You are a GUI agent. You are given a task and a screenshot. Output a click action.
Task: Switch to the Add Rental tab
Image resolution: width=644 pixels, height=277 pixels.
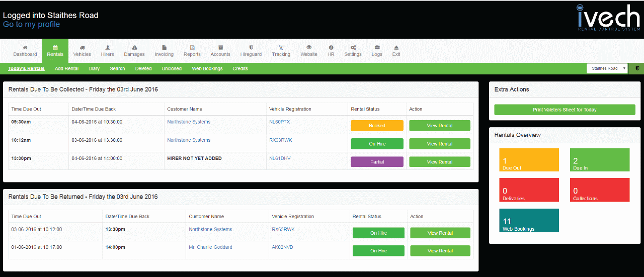[x=66, y=68]
